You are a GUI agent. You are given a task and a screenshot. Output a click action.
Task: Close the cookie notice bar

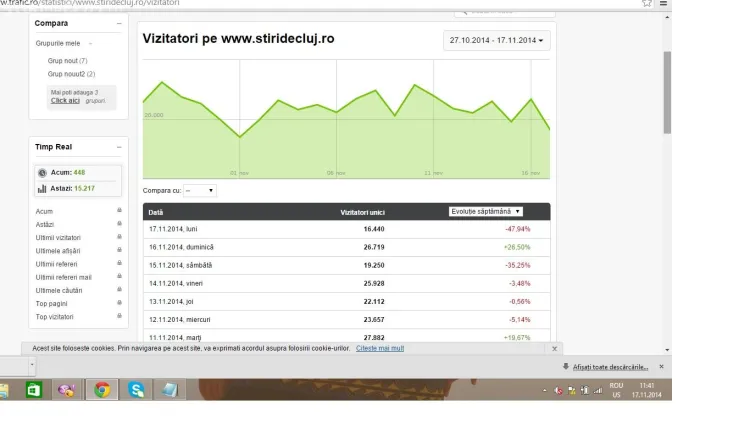click(x=555, y=348)
